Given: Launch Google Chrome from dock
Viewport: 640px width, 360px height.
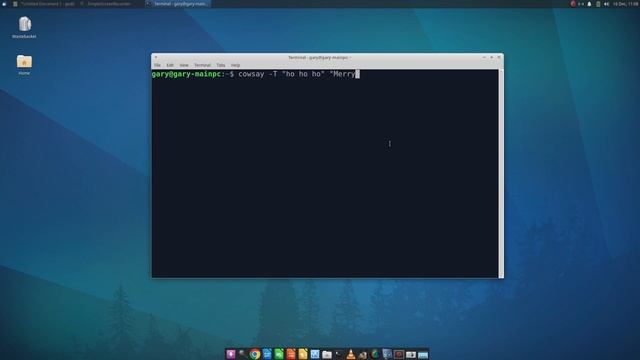Looking at the screenshot, I should tap(255, 354).
